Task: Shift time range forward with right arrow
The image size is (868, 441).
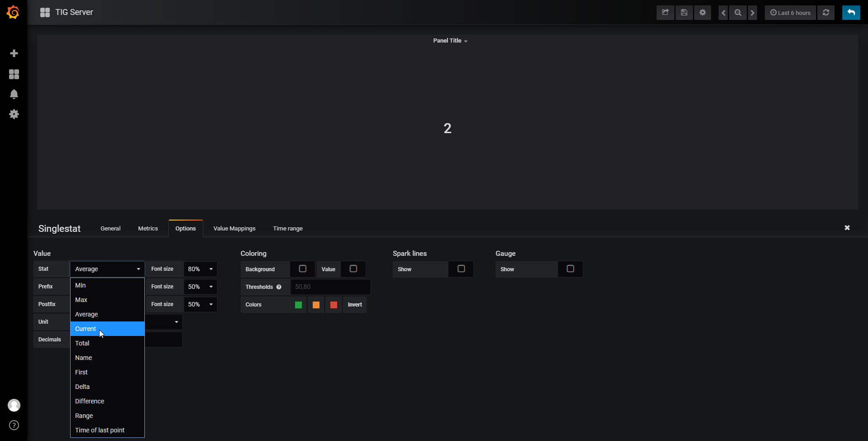Action: click(753, 13)
